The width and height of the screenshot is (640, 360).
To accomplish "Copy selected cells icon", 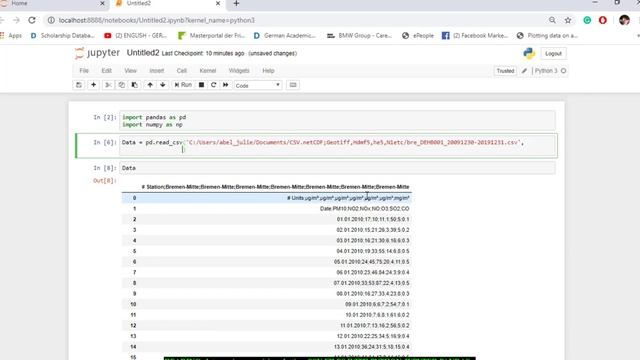I will click(x=122, y=85).
